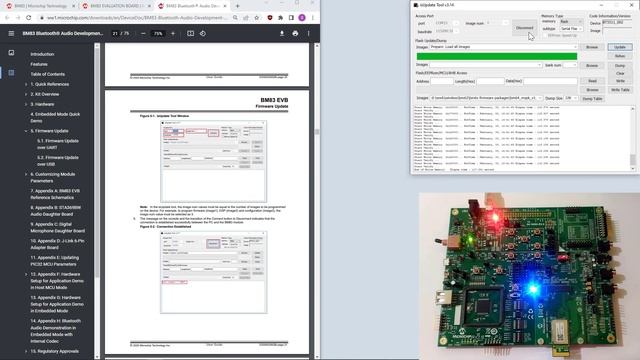Click the Length(hex) input field
The image size is (640, 360).
[x=490, y=81]
